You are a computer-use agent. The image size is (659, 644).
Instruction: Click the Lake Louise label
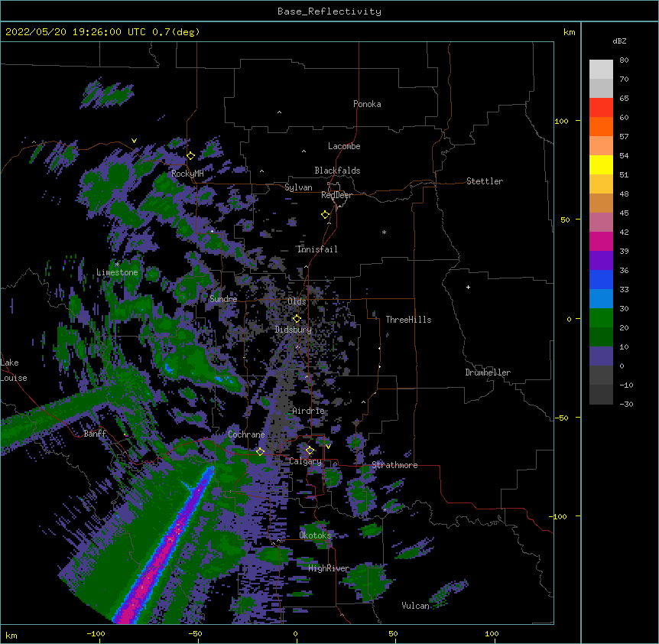(x=14, y=370)
